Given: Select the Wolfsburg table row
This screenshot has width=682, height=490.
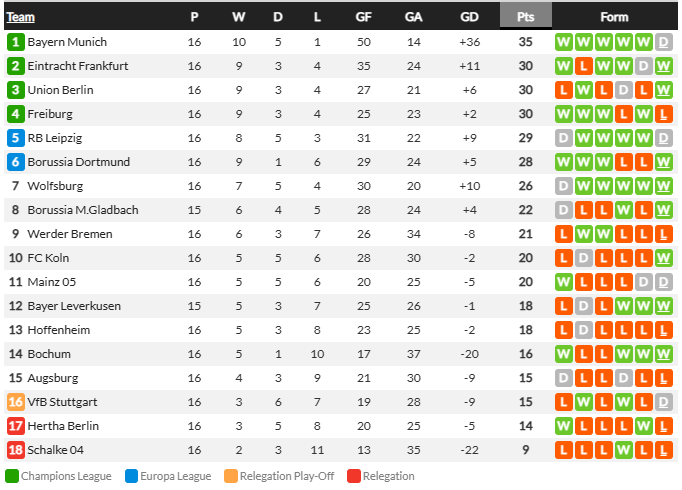Looking at the screenshot, I should coord(341,186).
